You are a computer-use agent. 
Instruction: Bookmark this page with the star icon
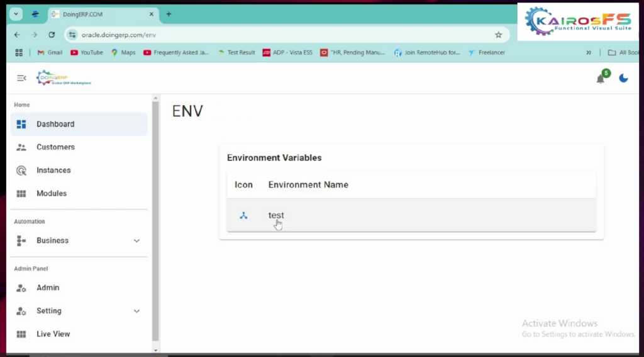[498, 35]
